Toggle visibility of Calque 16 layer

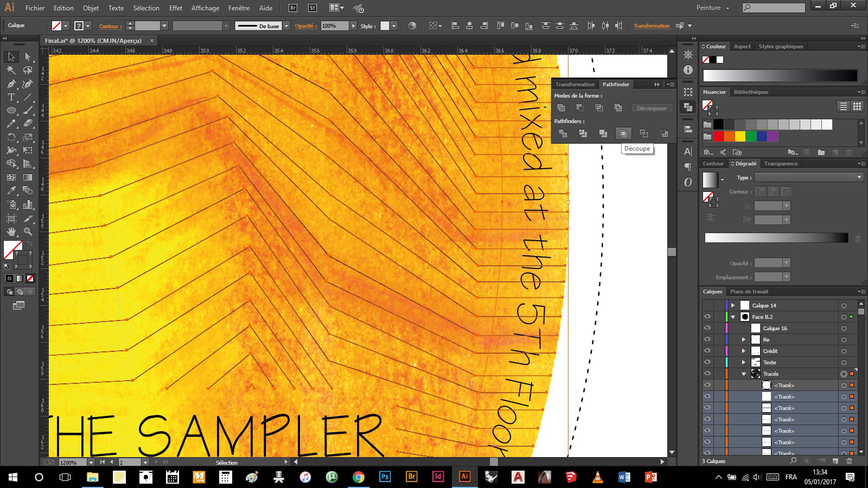(707, 328)
